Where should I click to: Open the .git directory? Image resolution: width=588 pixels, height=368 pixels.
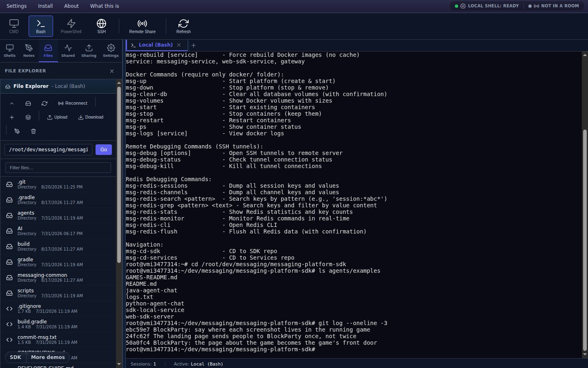tap(58, 184)
